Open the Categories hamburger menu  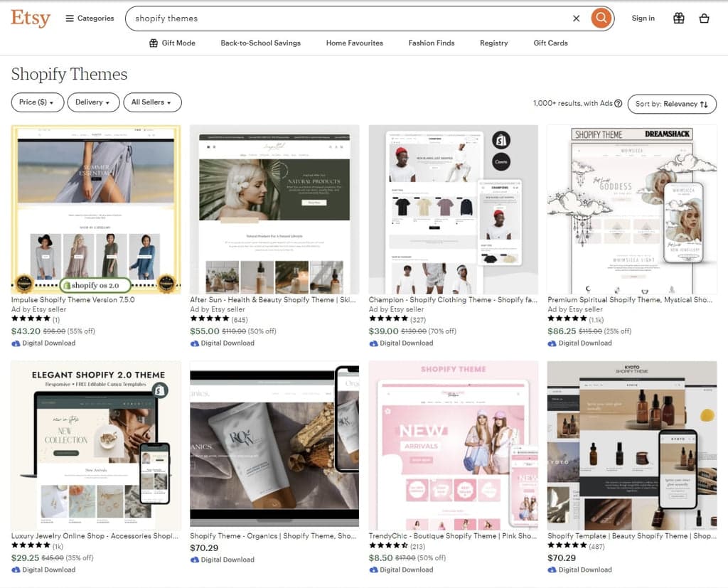pyautogui.click(x=90, y=18)
